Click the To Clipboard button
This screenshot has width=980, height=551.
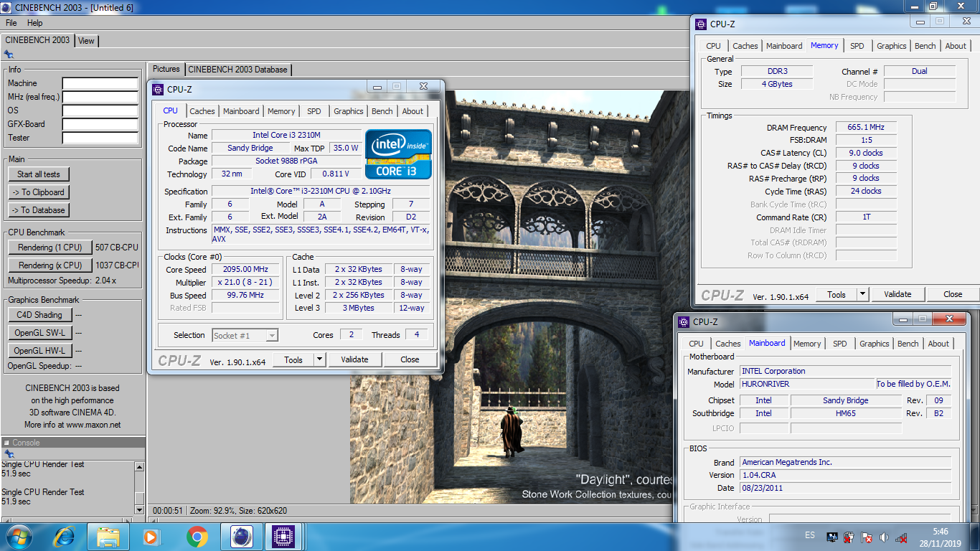pos(39,192)
